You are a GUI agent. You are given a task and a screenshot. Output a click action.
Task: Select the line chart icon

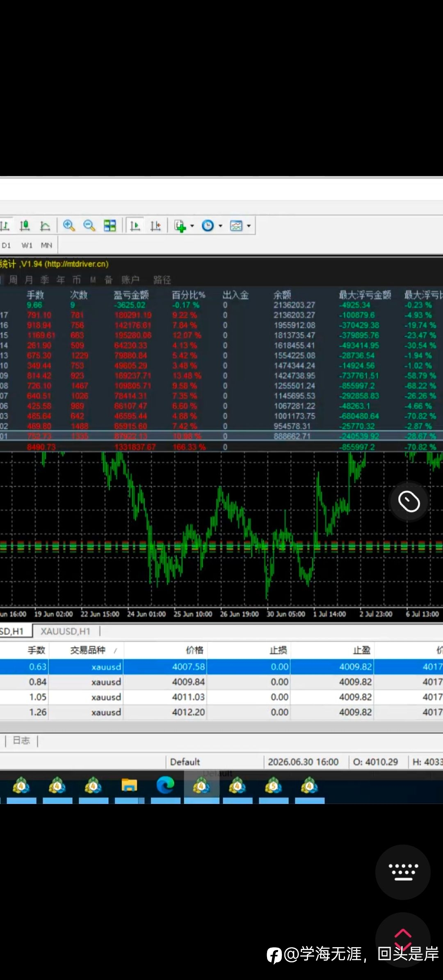pos(45,226)
